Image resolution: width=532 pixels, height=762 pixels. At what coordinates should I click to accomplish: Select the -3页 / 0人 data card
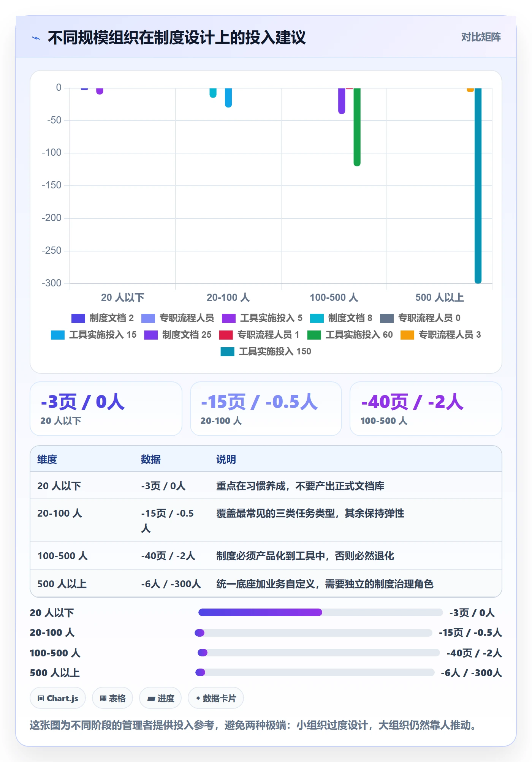click(106, 409)
